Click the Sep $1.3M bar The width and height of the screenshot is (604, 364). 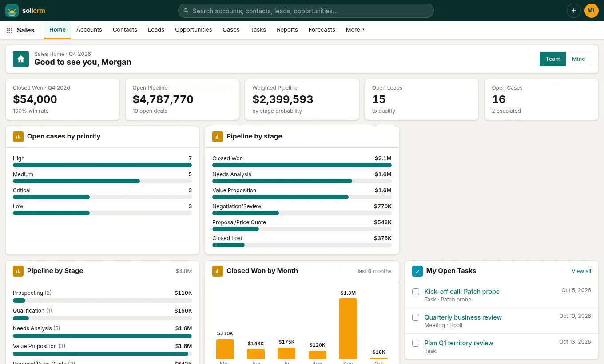click(x=348, y=328)
